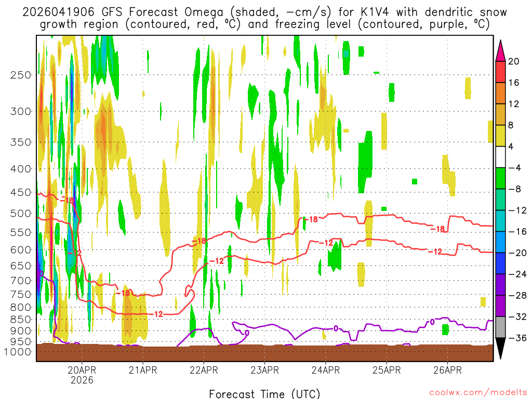This screenshot has width=532, height=399.
Task: Click the purple 0 freezing-level label near 24APR
Action: pos(336,328)
